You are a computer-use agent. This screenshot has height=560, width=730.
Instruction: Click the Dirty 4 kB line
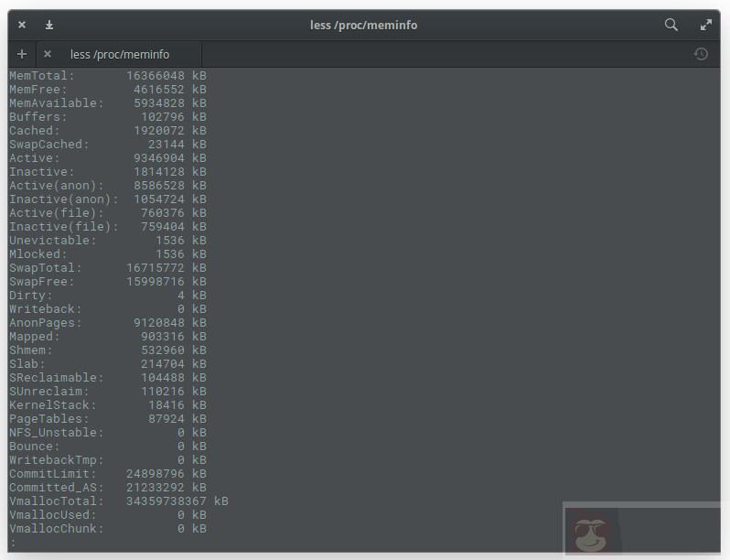click(x=108, y=296)
